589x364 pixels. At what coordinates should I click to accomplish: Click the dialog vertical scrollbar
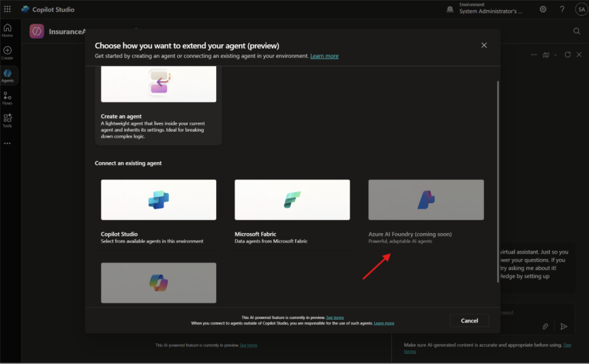(498, 182)
